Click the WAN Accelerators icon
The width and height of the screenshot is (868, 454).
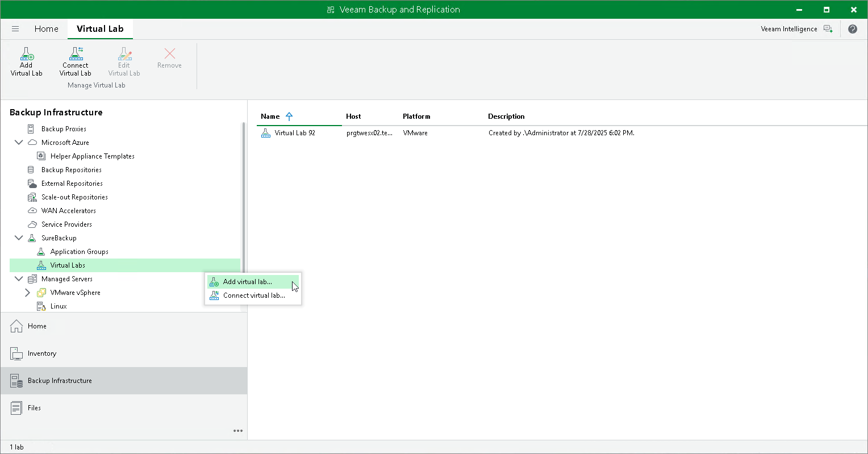[32, 211]
